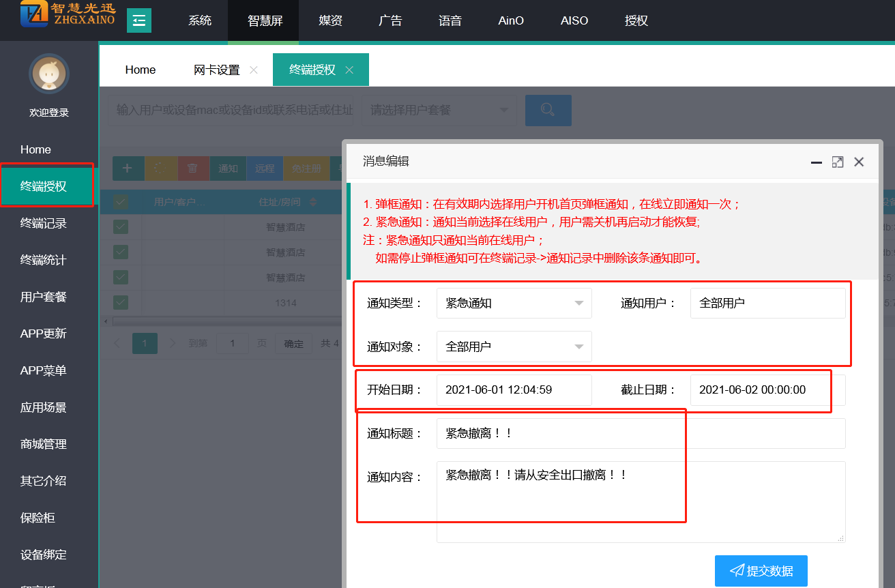Uncheck the checkbox for row 1314
The width and height of the screenshot is (895, 588).
point(121,302)
